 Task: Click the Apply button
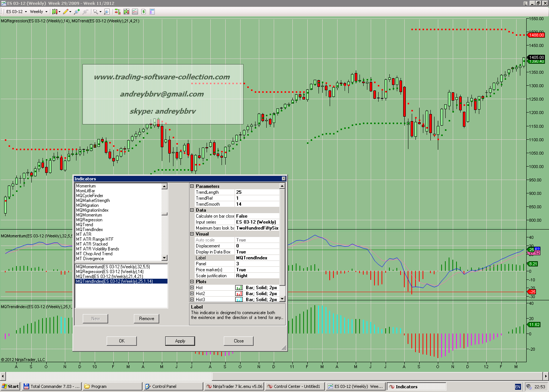click(x=180, y=341)
